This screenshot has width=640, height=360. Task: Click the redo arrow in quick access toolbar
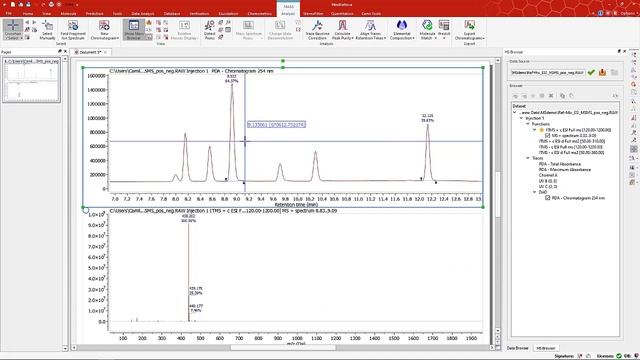pyautogui.click(x=43, y=4)
